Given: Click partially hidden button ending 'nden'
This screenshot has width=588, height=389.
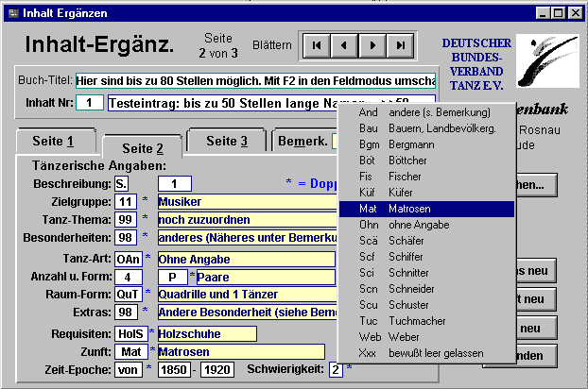Looking at the screenshot, I should coord(536,356).
